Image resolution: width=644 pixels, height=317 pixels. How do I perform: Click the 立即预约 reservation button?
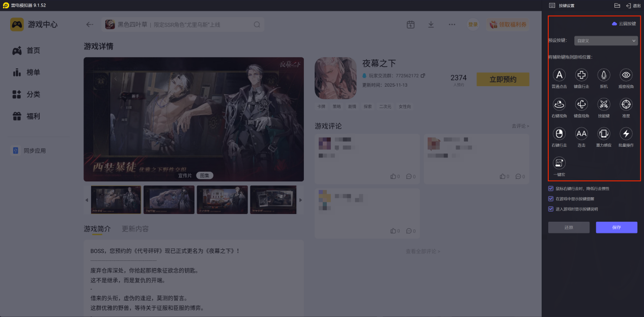(x=502, y=79)
